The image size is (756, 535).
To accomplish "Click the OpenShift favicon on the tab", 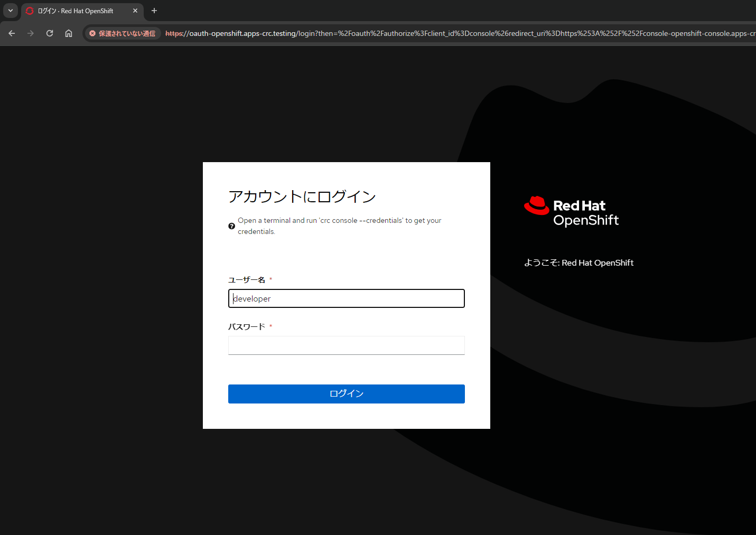I will pyautogui.click(x=30, y=11).
